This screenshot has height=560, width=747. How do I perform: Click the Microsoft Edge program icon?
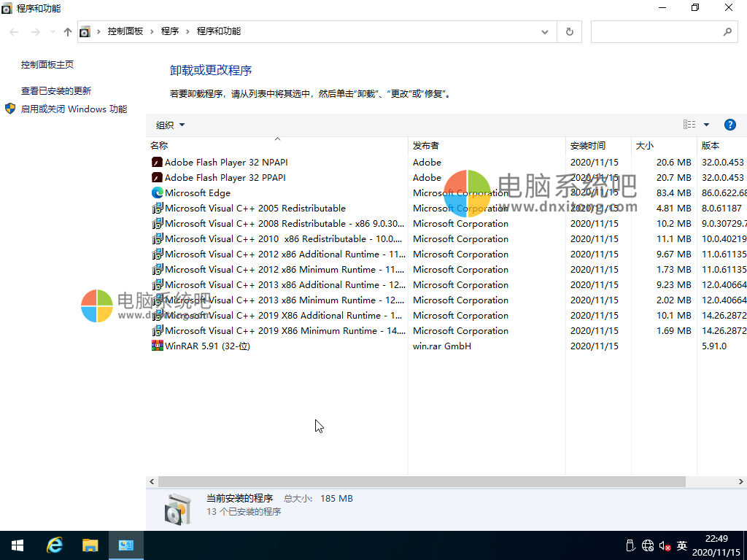click(x=158, y=192)
